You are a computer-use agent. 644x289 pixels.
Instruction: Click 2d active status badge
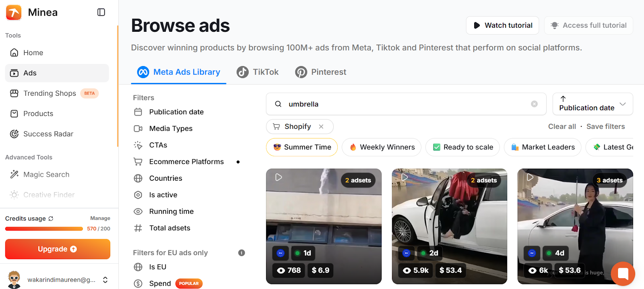click(x=429, y=253)
